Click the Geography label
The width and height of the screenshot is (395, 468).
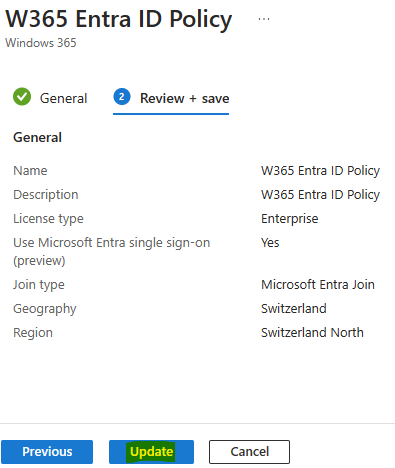click(45, 309)
